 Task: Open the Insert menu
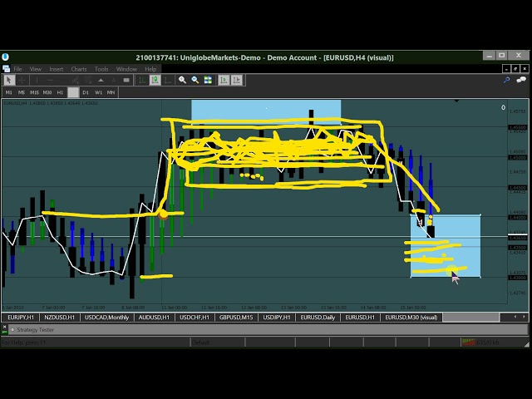(x=57, y=69)
